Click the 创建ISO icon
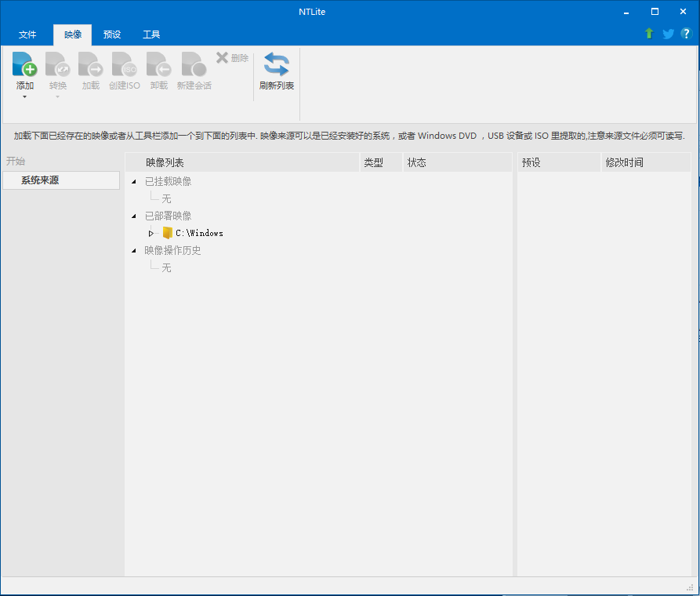This screenshot has width=700, height=596. coord(125,64)
